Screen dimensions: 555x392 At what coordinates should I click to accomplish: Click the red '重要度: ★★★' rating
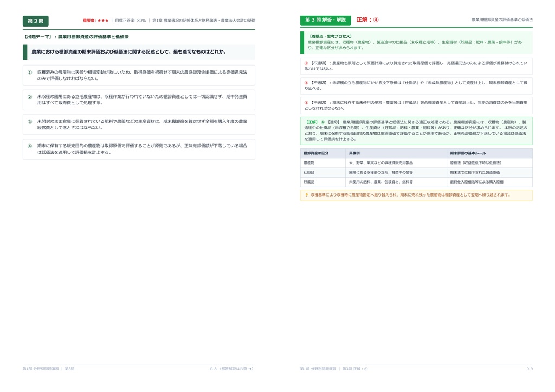point(95,21)
